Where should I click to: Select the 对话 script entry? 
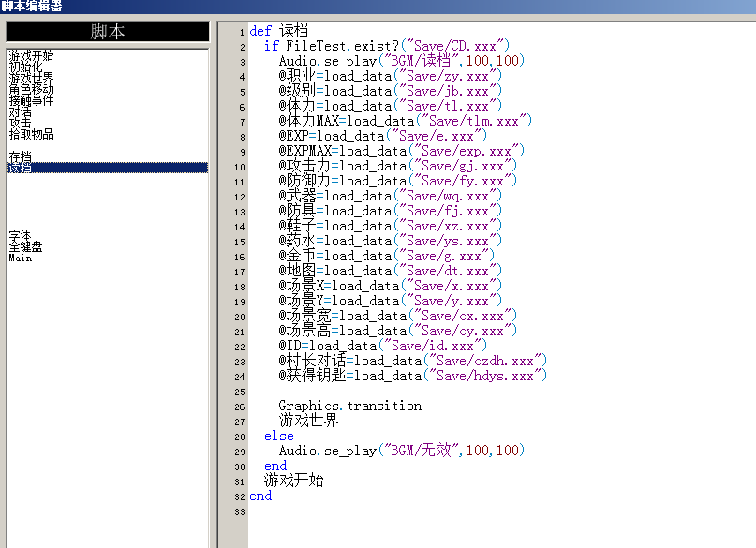click(x=21, y=111)
